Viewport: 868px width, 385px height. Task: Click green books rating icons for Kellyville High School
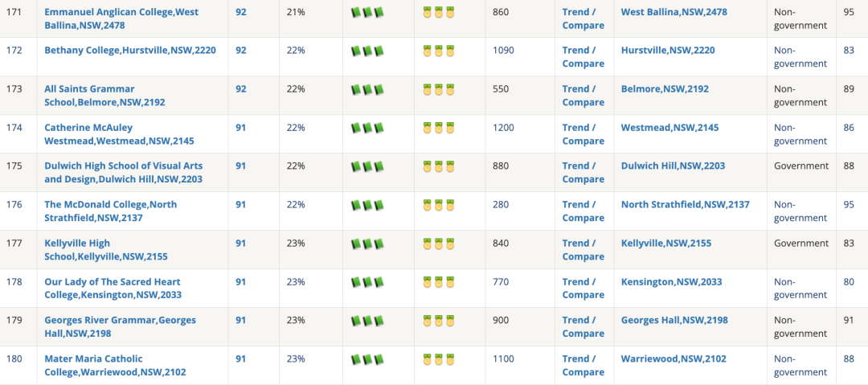[x=367, y=244]
